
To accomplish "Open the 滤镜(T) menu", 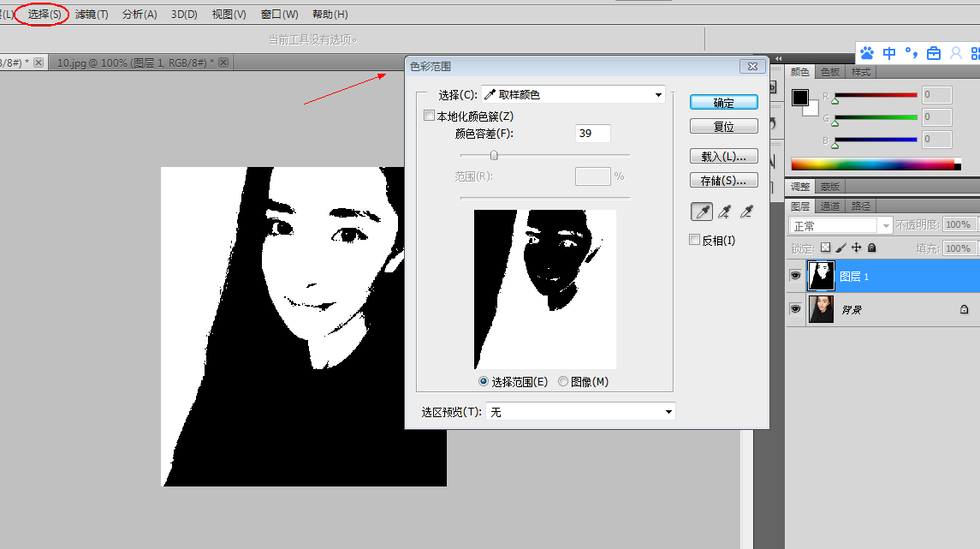I will (x=92, y=14).
